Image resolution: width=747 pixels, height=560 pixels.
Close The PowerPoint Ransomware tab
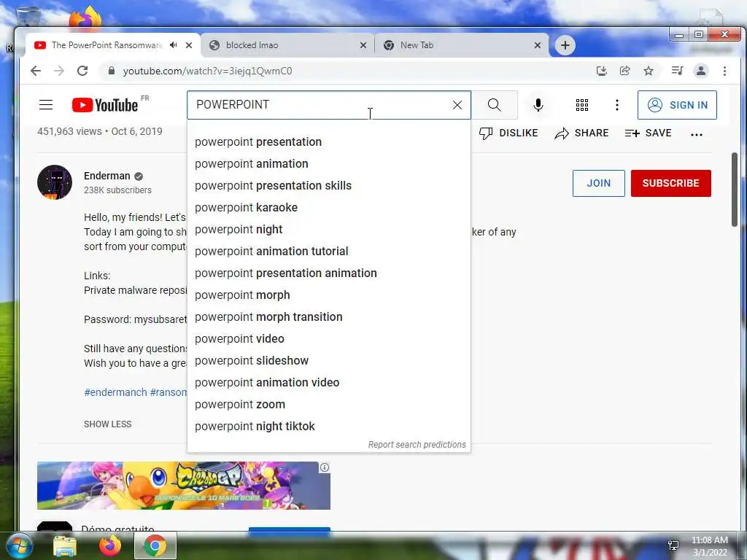pyautogui.click(x=189, y=45)
